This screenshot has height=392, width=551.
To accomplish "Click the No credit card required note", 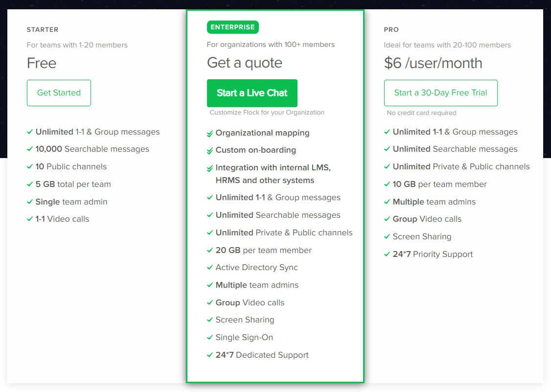I will (x=421, y=113).
